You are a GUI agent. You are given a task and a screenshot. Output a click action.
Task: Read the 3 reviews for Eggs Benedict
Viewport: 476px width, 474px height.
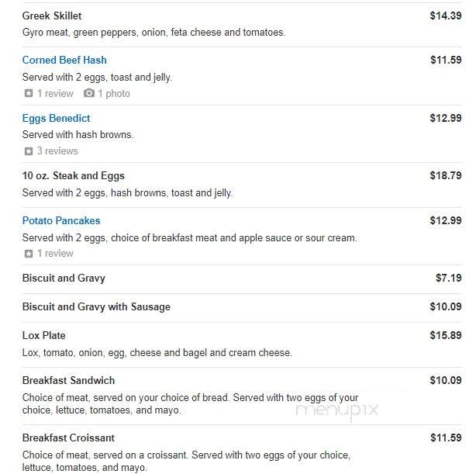[57, 151]
